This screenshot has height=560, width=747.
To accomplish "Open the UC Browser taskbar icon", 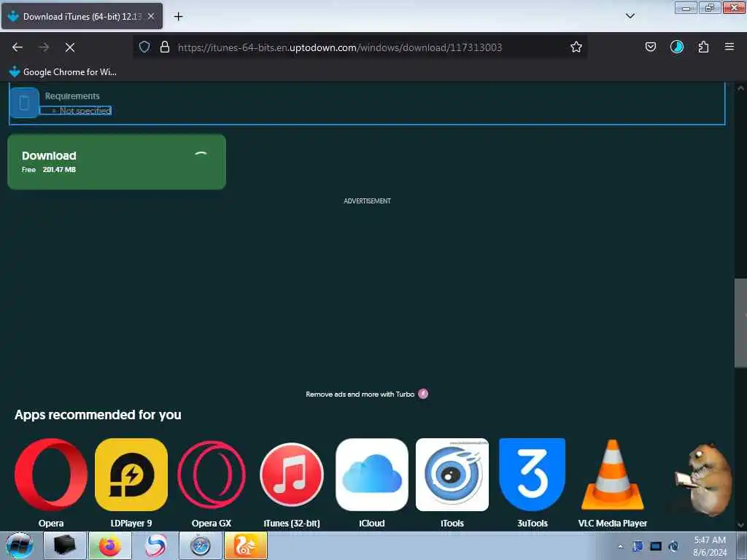I will click(246, 545).
